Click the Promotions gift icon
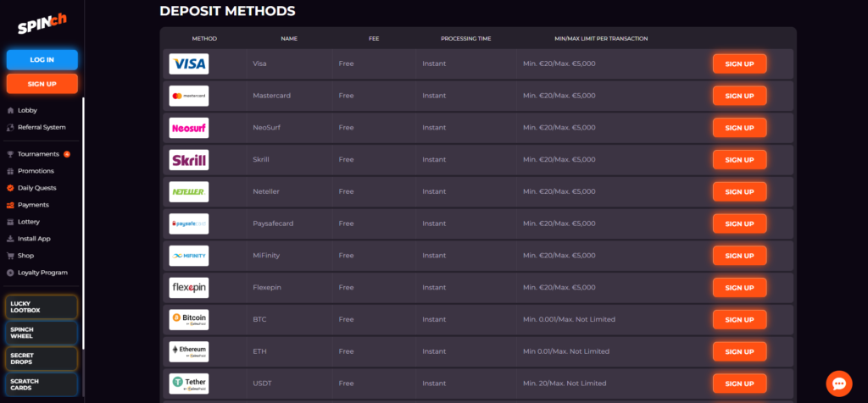 pyautogui.click(x=10, y=171)
